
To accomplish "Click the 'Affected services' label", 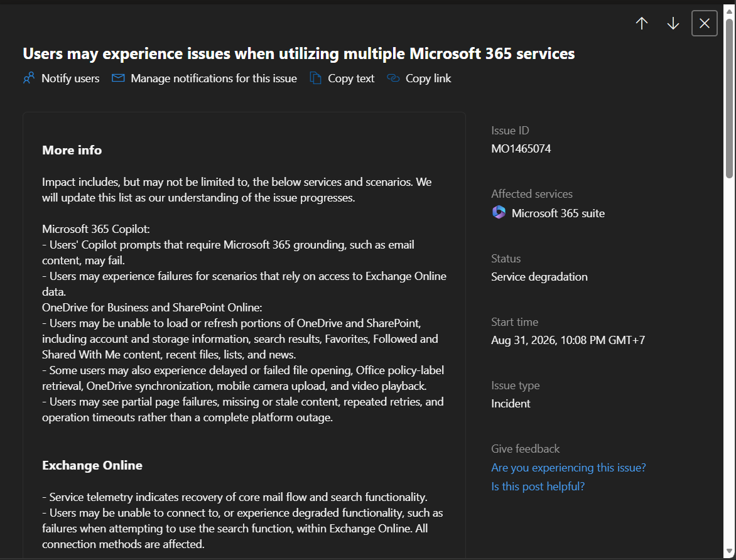I will pyautogui.click(x=532, y=194).
